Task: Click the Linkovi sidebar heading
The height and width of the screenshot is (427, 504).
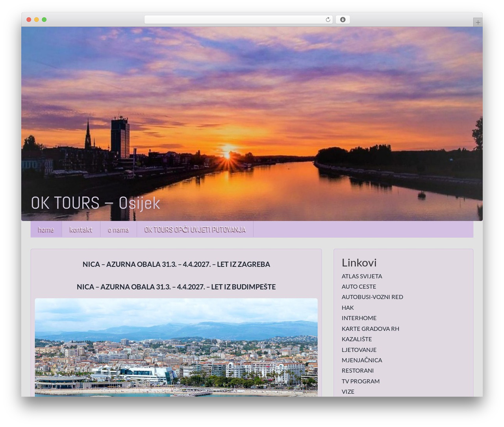Action: [359, 263]
